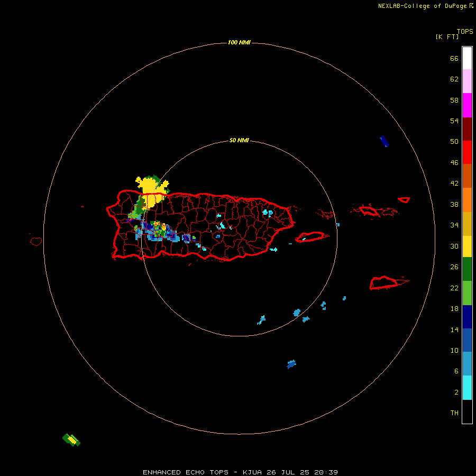Click the 54 legend value
The width and height of the screenshot is (476, 476).
pos(454,121)
